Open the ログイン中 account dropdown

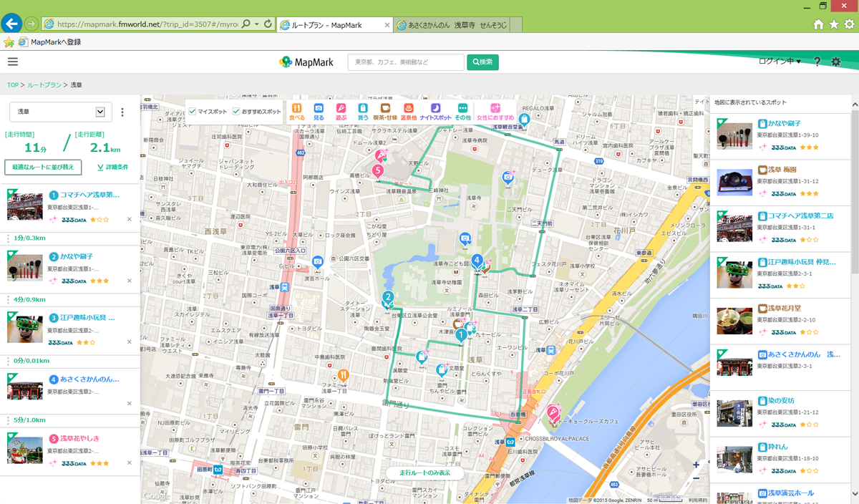[780, 62]
